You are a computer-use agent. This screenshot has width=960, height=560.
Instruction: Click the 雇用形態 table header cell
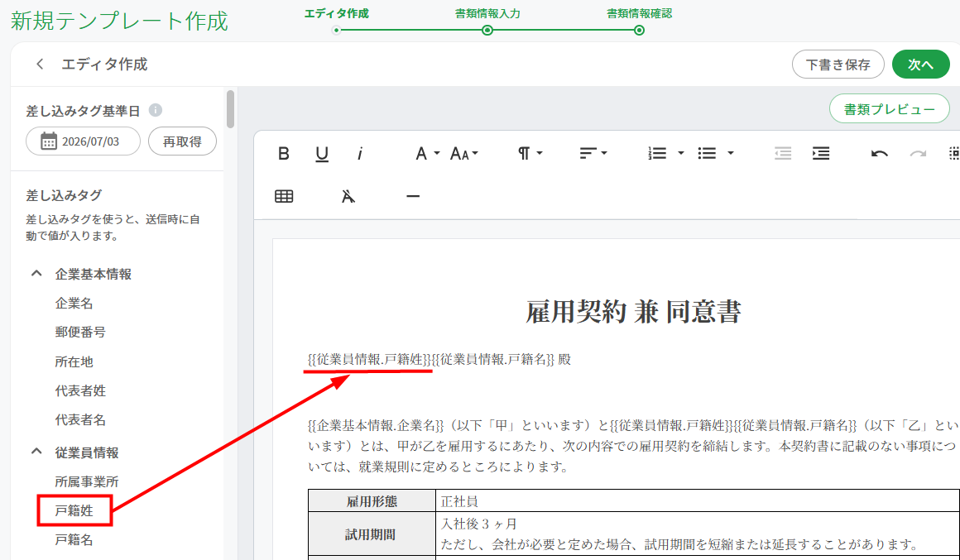372,501
